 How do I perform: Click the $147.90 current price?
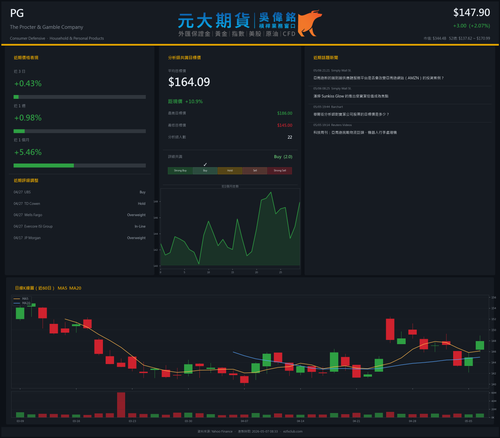pyautogui.click(x=471, y=13)
